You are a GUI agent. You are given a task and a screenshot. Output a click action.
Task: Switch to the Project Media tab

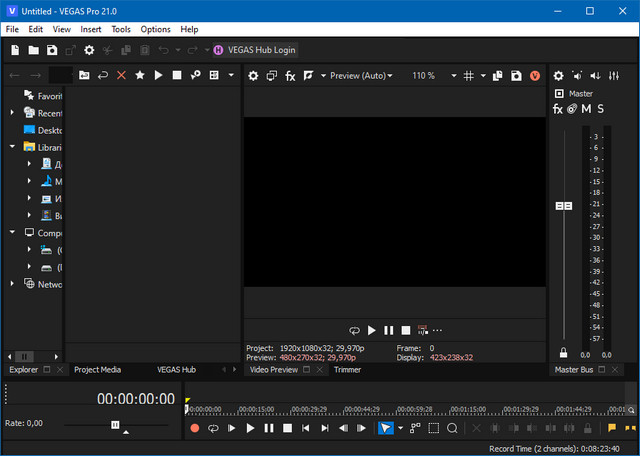tap(97, 369)
